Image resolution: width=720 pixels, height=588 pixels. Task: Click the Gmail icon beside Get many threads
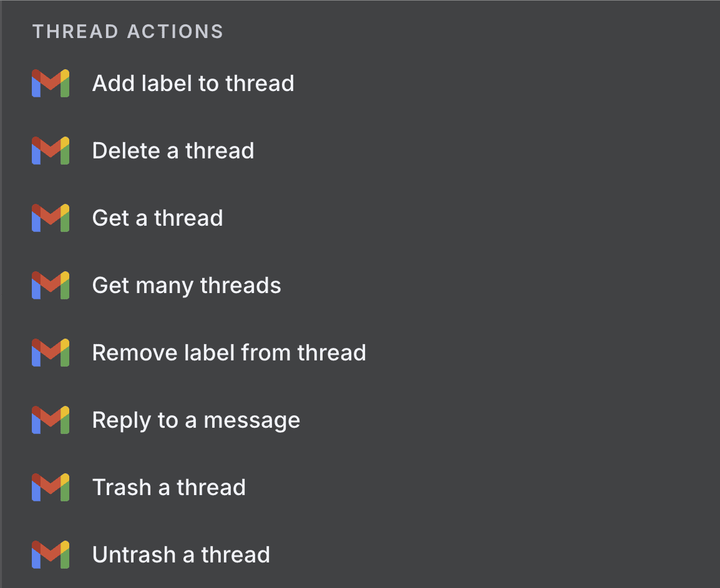click(51, 285)
